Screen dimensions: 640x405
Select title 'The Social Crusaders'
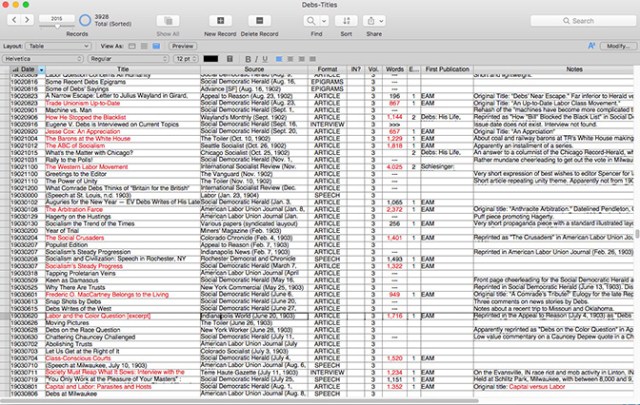[75, 238]
